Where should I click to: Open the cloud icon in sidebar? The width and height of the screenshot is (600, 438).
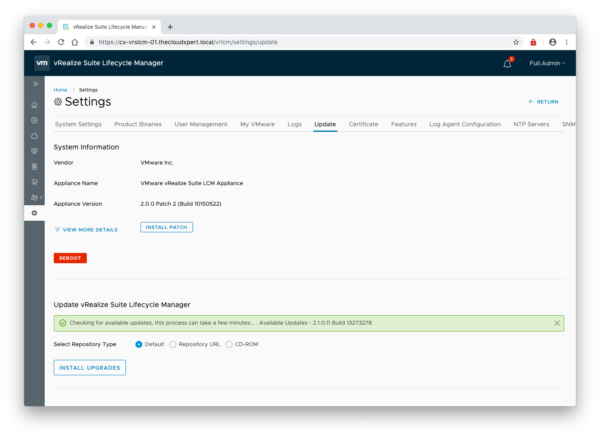[34, 135]
